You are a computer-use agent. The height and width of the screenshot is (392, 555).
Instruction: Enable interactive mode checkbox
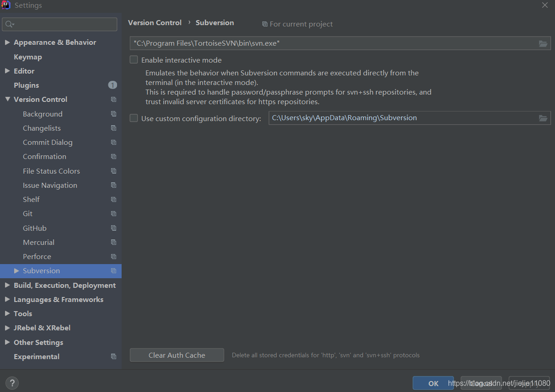[133, 60]
